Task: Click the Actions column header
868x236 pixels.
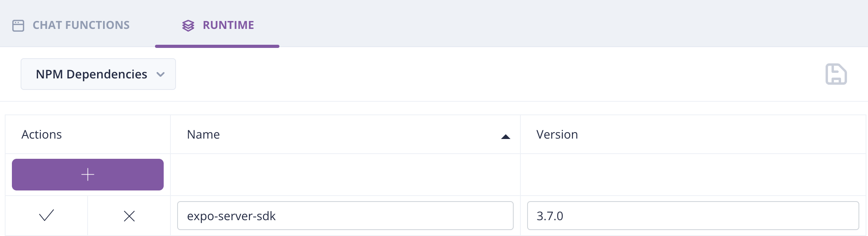Action: 42,134
